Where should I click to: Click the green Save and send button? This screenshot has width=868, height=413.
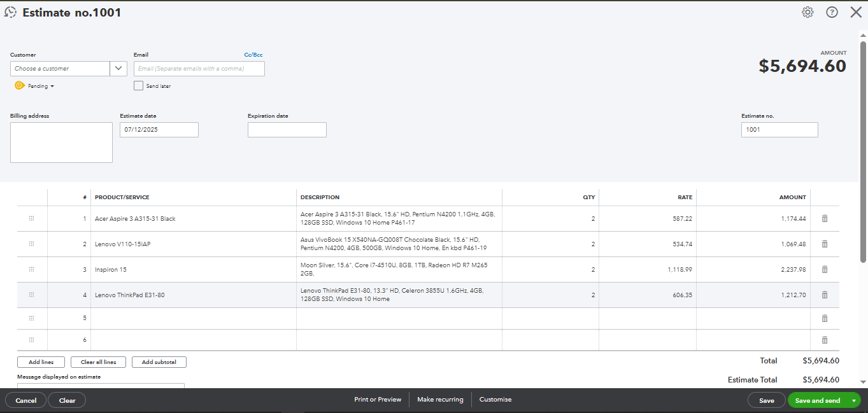click(x=818, y=400)
